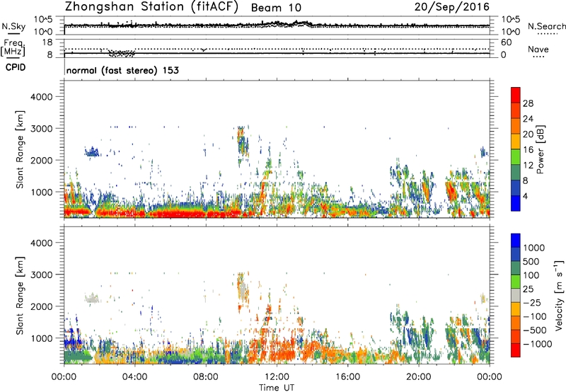
Task: Click the date '20/Sep/2016'
Action: [x=451, y=6]
